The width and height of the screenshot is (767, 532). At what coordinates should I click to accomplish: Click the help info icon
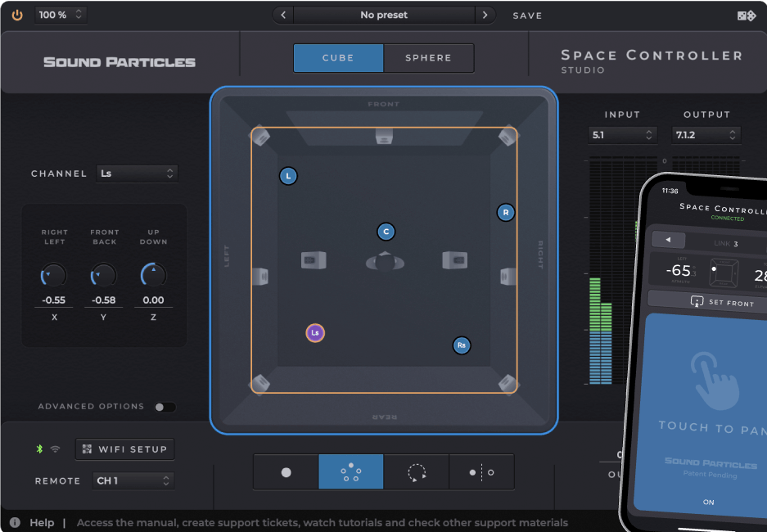15,522
